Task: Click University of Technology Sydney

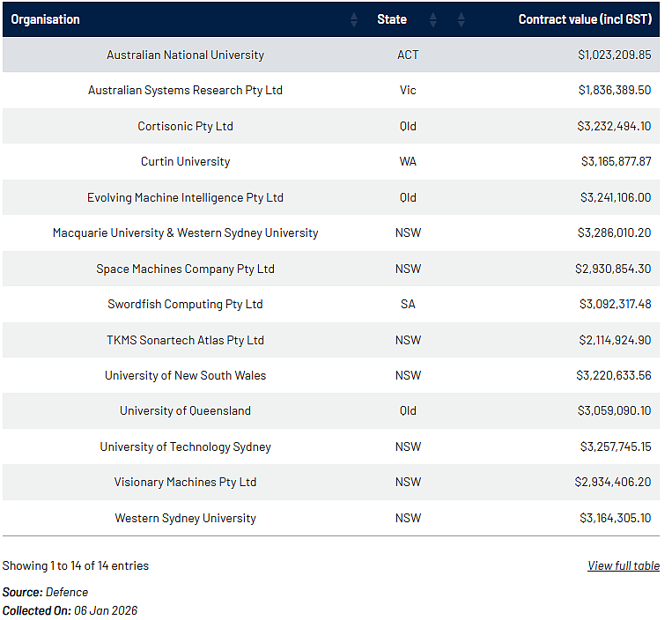Action: (185, 447)
